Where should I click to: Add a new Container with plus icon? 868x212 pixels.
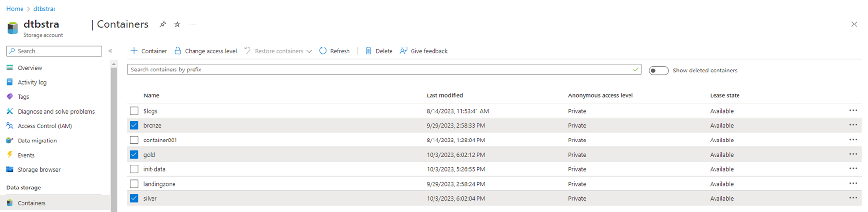(134, 51)
